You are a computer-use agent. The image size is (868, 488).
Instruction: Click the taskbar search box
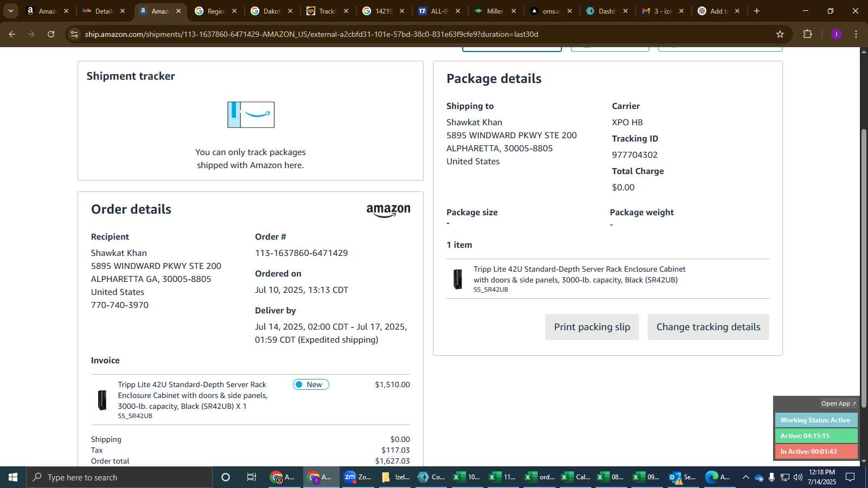[x=119, y=477]
